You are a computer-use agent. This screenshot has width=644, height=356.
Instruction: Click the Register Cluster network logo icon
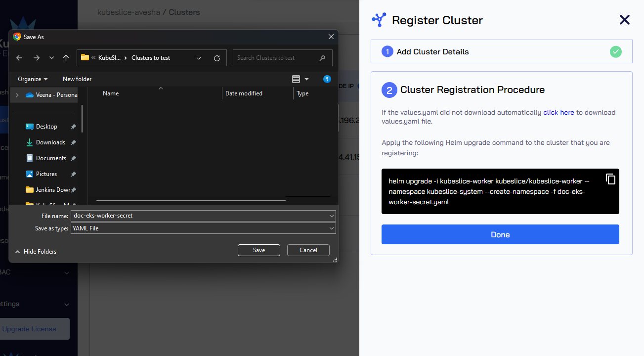[379, 20]
